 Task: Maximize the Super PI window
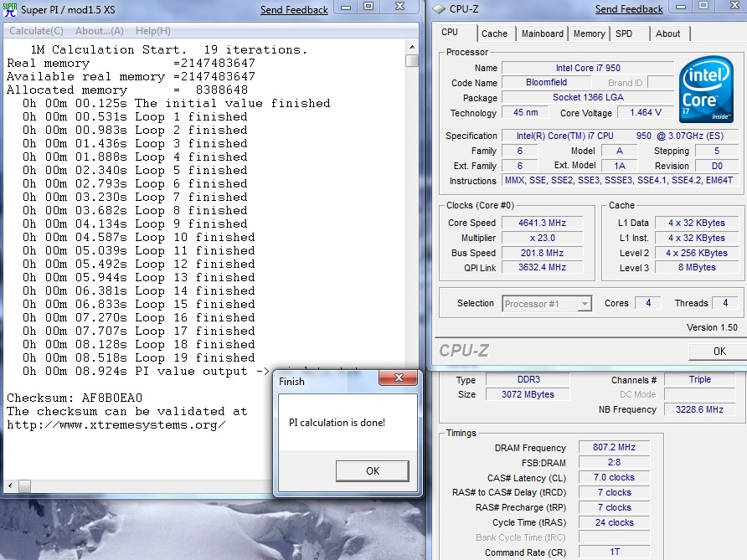(x=368, y=7)
